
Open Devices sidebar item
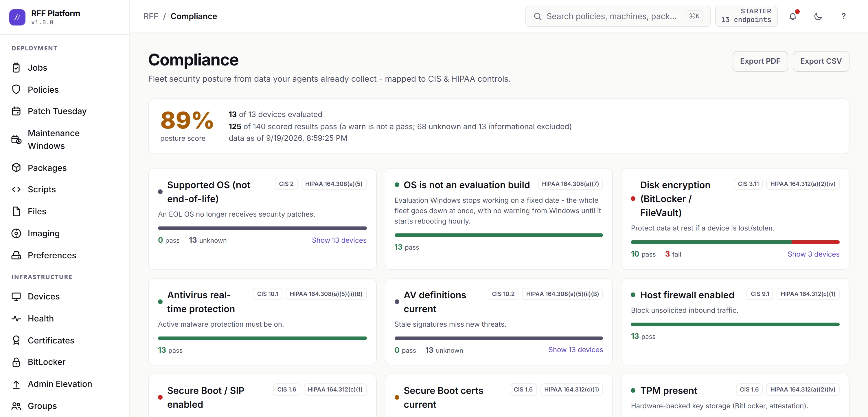(x=64, y=297)
